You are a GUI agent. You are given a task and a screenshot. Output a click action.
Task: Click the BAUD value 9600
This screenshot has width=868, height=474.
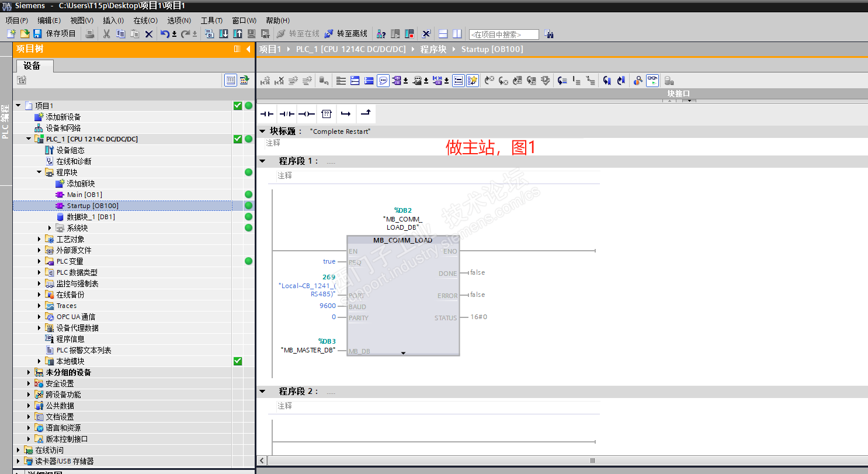click(328, 306)
